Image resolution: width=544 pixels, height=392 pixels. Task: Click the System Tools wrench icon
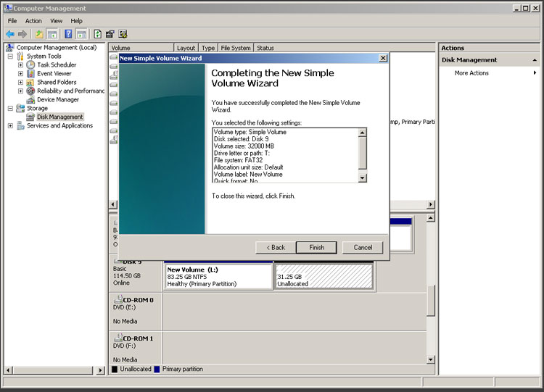[x=20, y=56]
